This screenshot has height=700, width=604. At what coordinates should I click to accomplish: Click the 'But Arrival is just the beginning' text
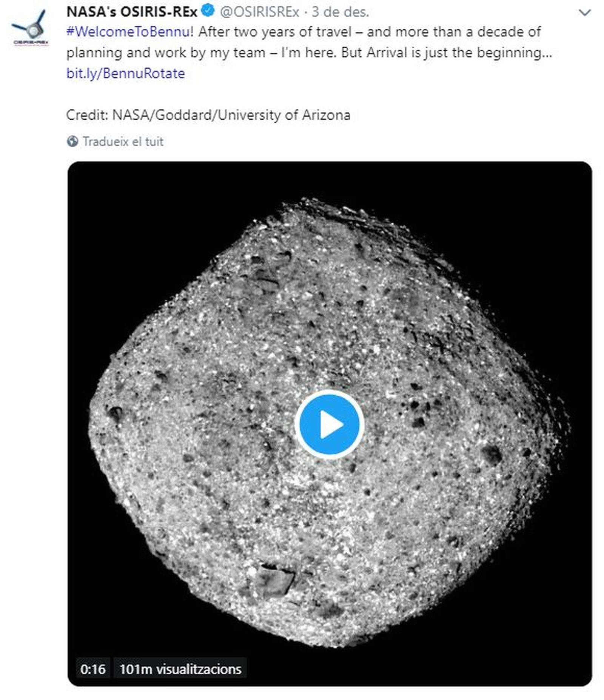446,52
